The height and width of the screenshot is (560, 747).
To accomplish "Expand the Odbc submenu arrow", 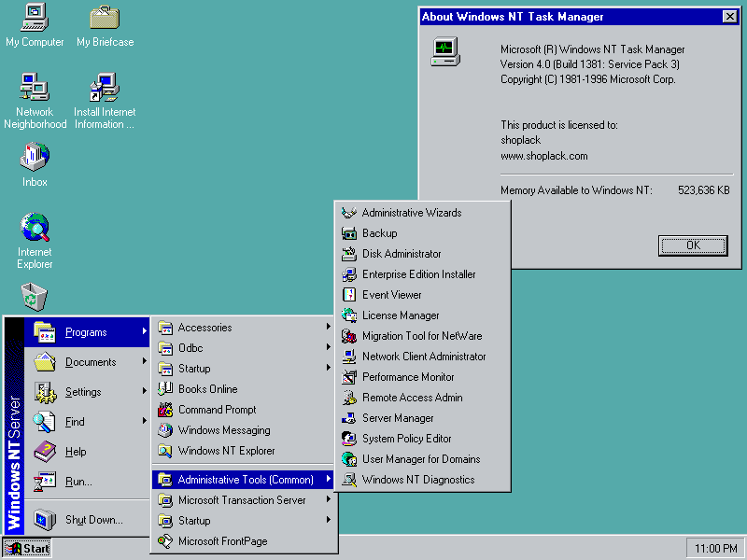I will pos(329,346).
